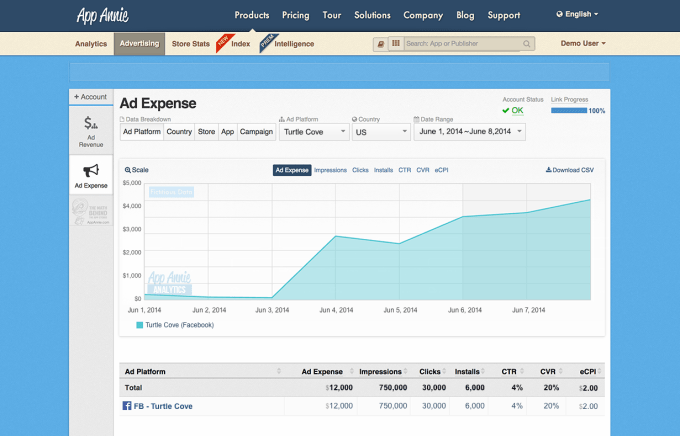This screenshot has width=680, height=436.
Task: Open the FB - Turtle Cove link
Action: click(163, 406)
